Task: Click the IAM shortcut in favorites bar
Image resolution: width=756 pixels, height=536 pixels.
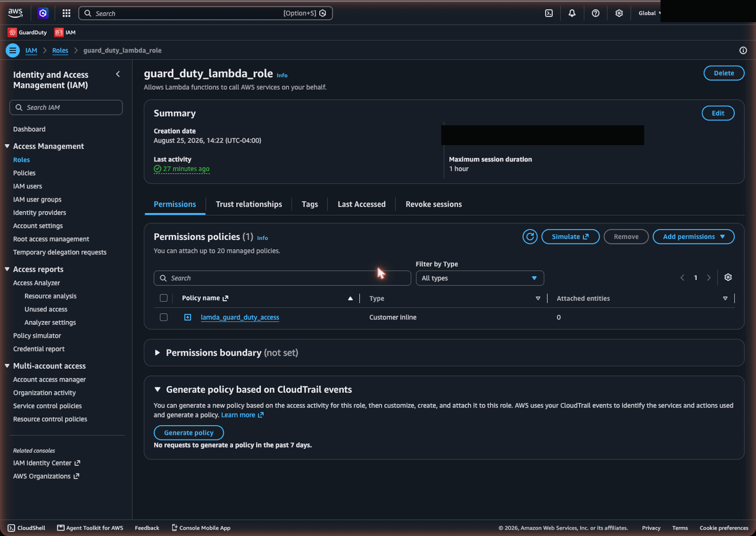Action: tap(65, 32)
